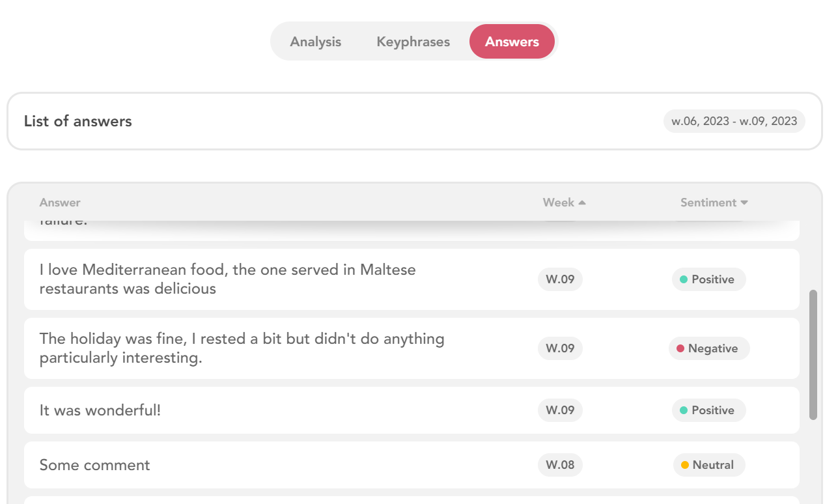The width and height of the screenshot is (838, 504).
Task: Click the green dot in Maltese food row
Action: 684,279
